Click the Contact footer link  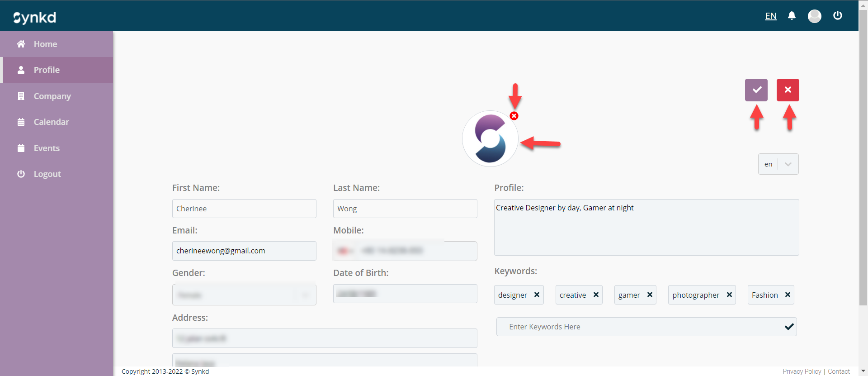(839, 371)
